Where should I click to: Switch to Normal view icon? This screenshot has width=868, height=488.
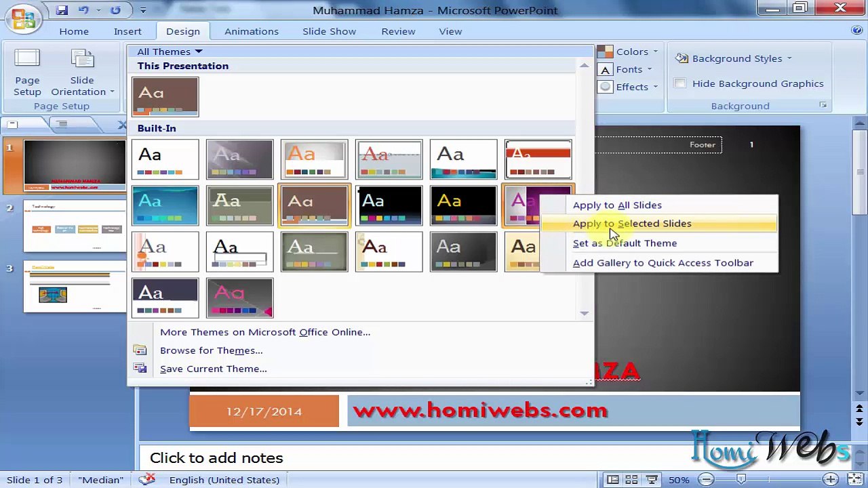tap(613, 480)
